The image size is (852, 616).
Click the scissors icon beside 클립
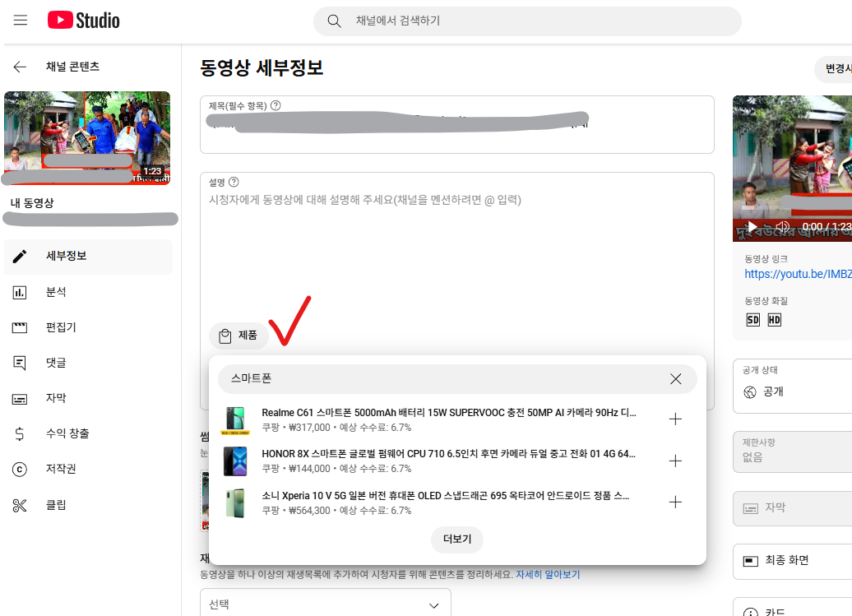pos(20,506)
